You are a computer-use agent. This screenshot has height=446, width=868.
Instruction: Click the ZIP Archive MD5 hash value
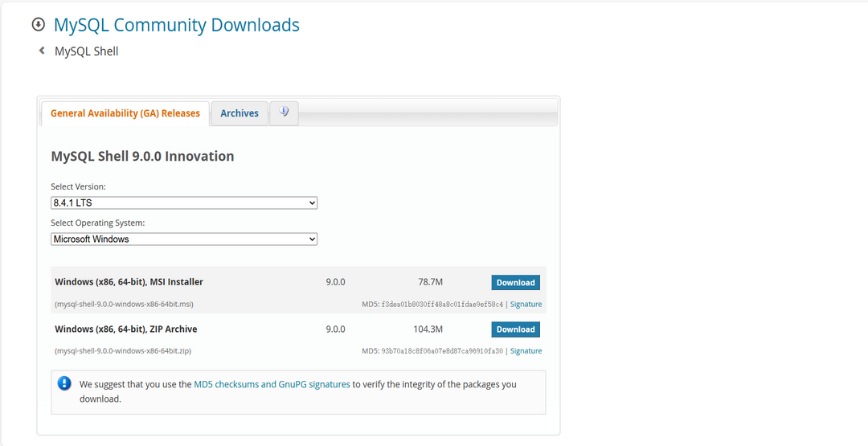pos(442,351)
